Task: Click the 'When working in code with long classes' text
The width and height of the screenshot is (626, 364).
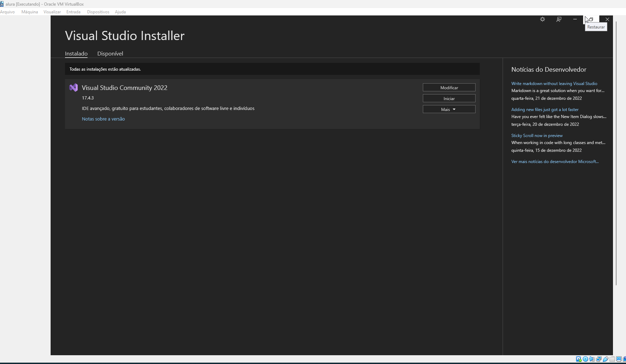Action: point(558,143)
